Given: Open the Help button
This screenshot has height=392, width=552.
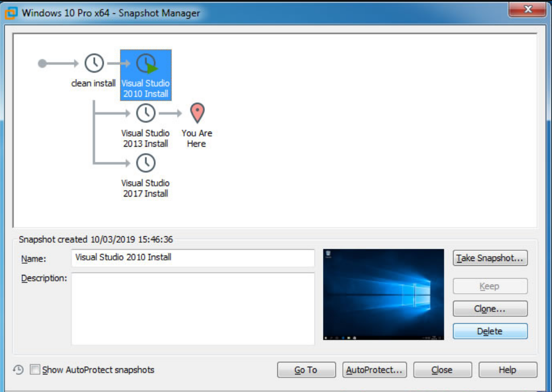Looking at the screenshot, I should point(507,370).
